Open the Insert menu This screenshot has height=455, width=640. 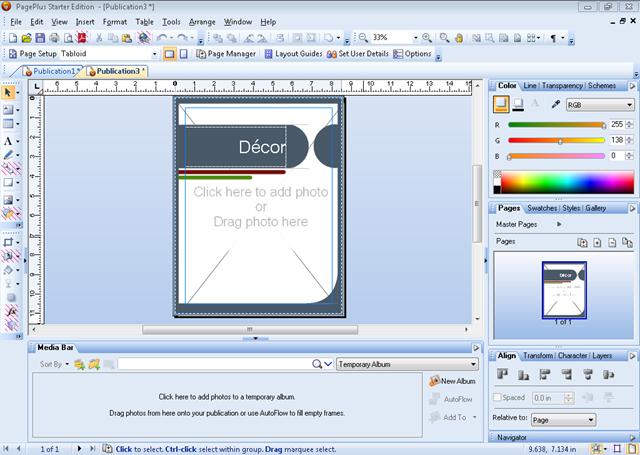pyautogui.click(x=85, y=22)
